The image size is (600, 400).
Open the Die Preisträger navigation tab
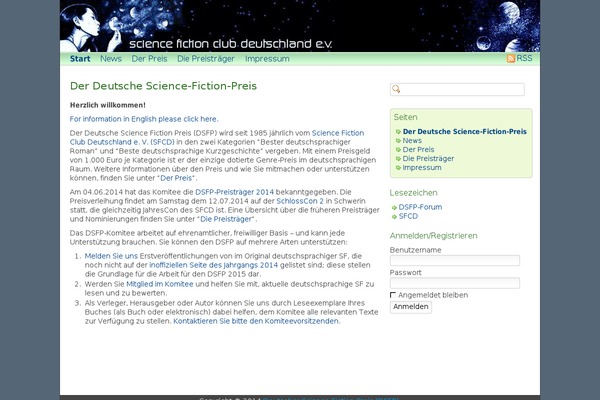(x=206, y=59)
